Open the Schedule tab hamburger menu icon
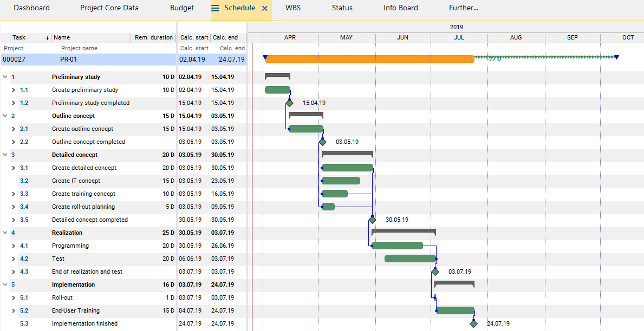Screen dimensions: 644x331 point(215,8)
